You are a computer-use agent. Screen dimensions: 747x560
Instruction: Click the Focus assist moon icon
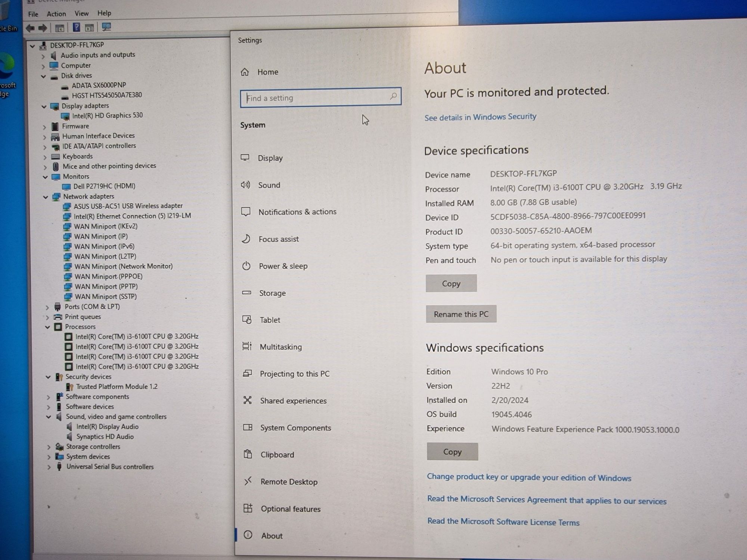(246, 239)
